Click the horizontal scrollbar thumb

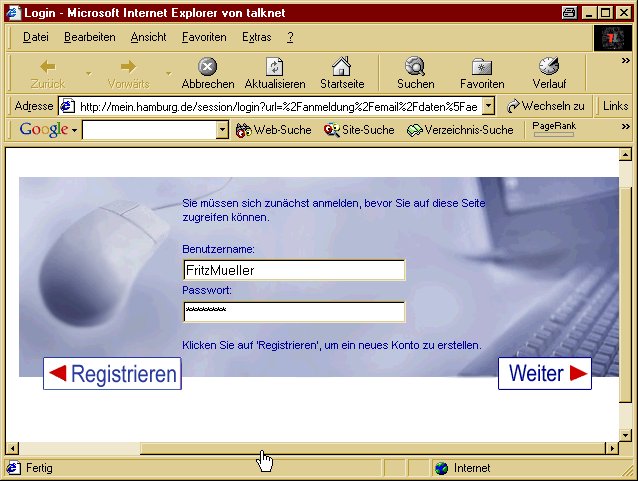tap(80, 449)
